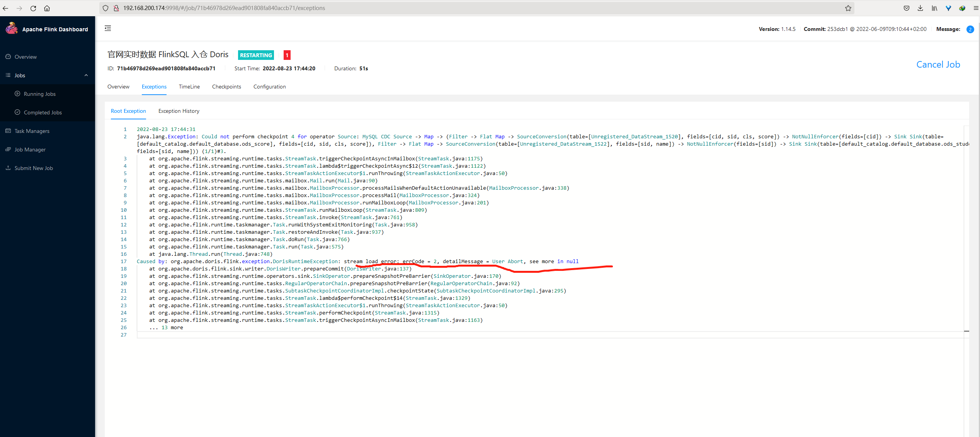
Task: Open Task Managers in the sidebar
Action: pos(32,131)
